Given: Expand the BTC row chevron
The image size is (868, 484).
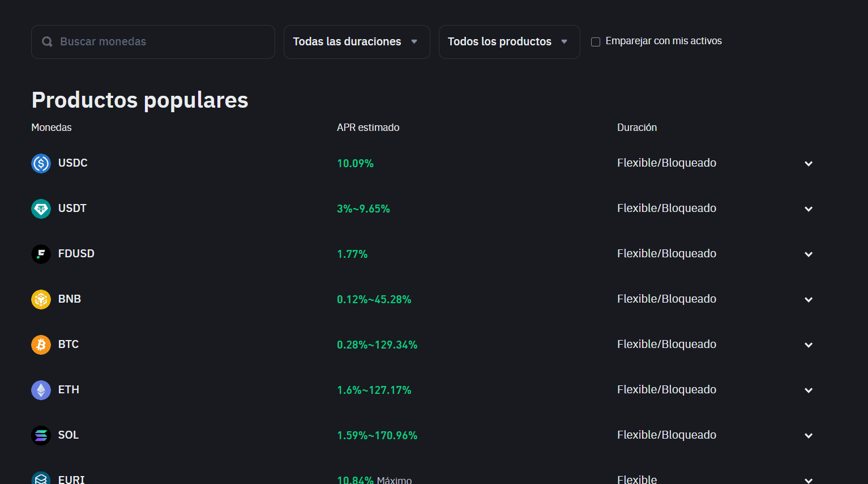Looking at the screenshot, I should coord(809,345).
